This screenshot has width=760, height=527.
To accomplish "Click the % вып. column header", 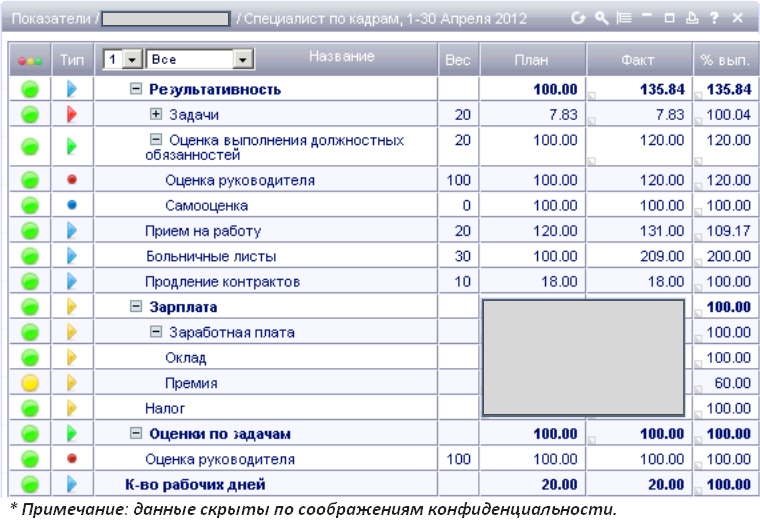I will (725, 60).
